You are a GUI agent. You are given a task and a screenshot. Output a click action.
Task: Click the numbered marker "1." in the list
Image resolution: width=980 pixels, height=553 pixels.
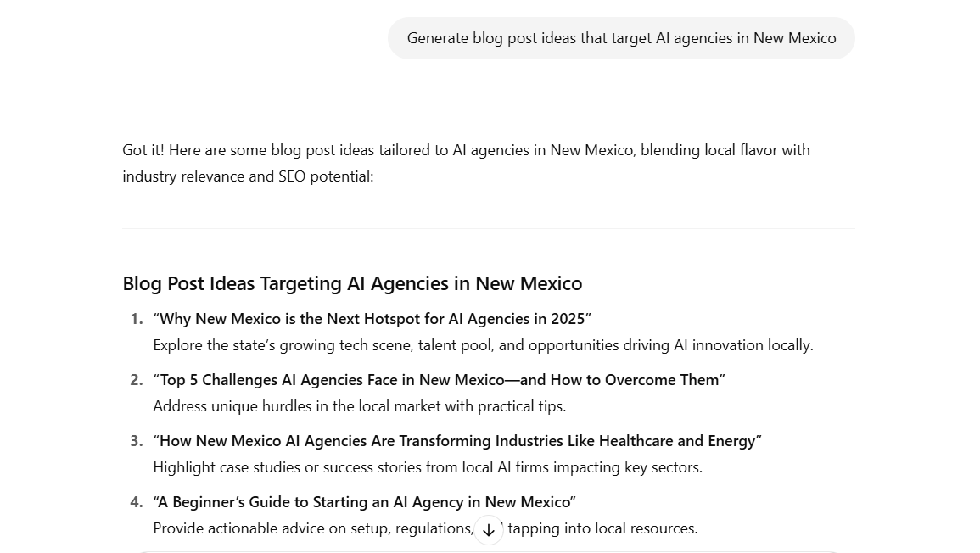(137, 319)
